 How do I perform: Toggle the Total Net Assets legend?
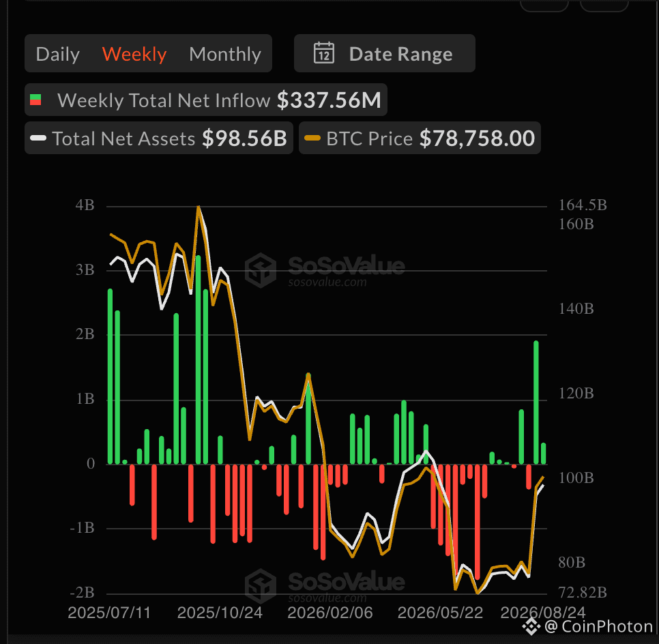(159, 138)
